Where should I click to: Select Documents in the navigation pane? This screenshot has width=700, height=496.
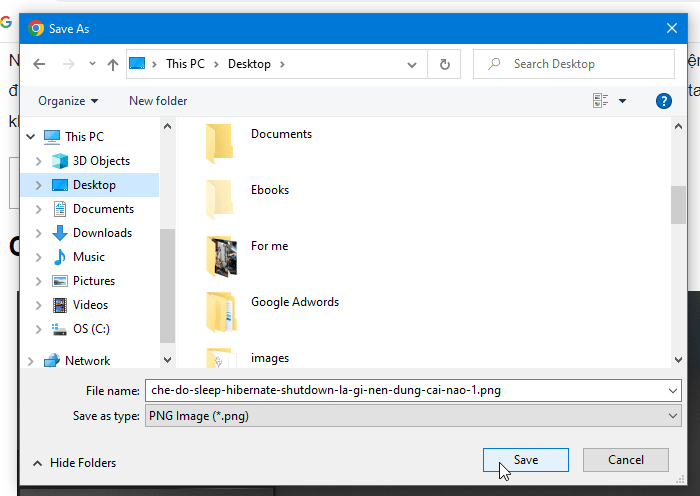(x=103, y=209)
